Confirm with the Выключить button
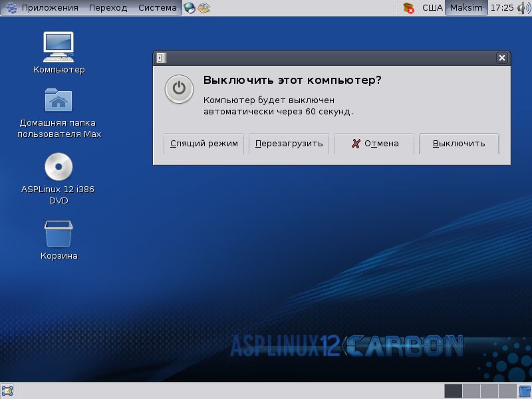Screen dimensions: 532x399 pyautogui.click(x=459, y=144)
